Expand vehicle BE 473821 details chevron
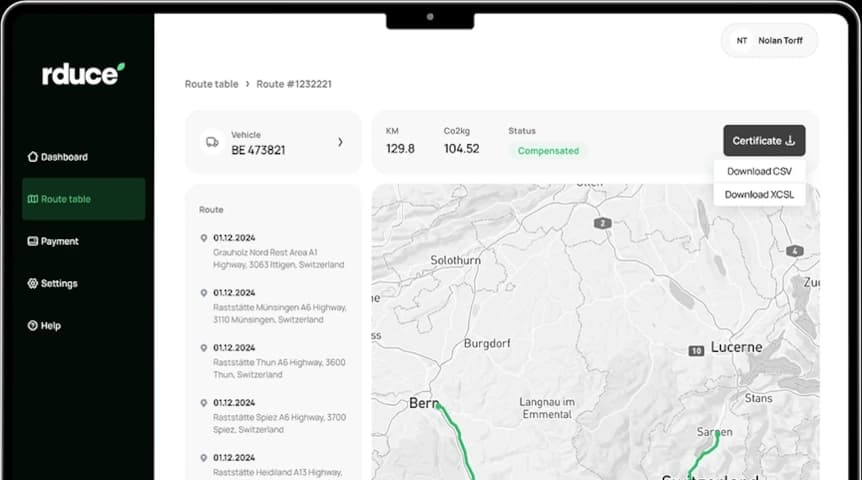 tap(340, 142)
